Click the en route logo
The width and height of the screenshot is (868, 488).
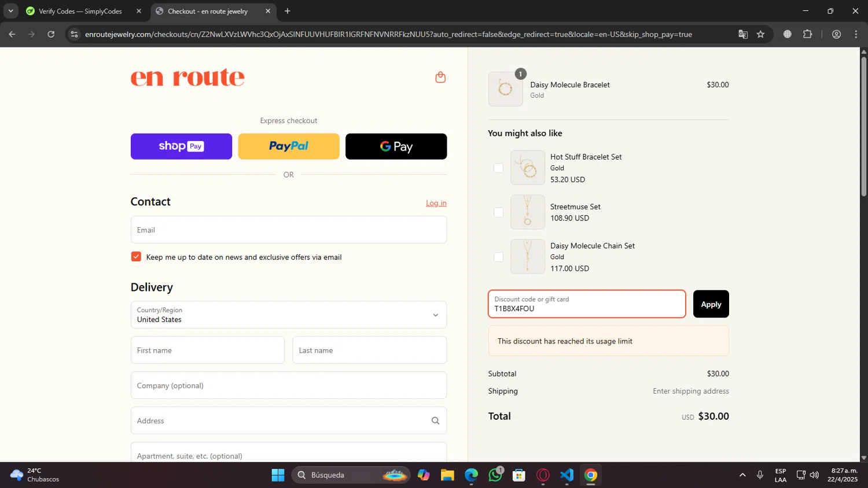[187, 77]
